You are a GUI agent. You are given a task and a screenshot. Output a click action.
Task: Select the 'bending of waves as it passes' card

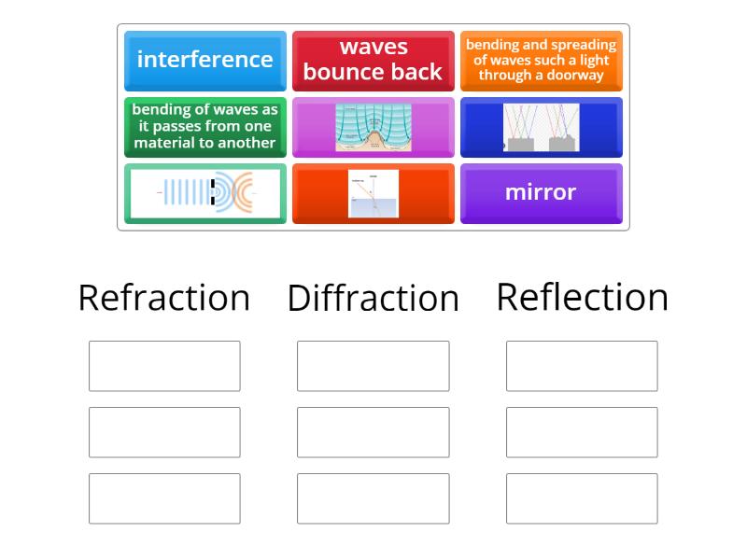click(204, 127)
